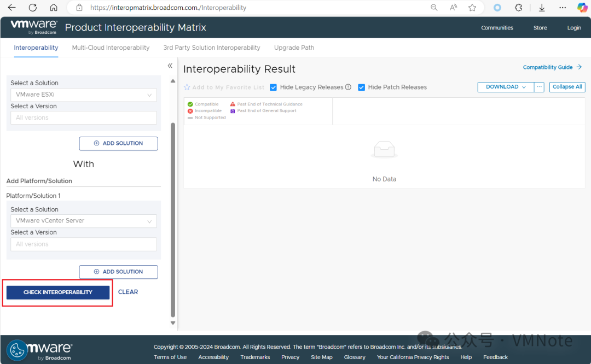Open the Compatibility Guide link
The image size is (591, 364).
point(548,67)
